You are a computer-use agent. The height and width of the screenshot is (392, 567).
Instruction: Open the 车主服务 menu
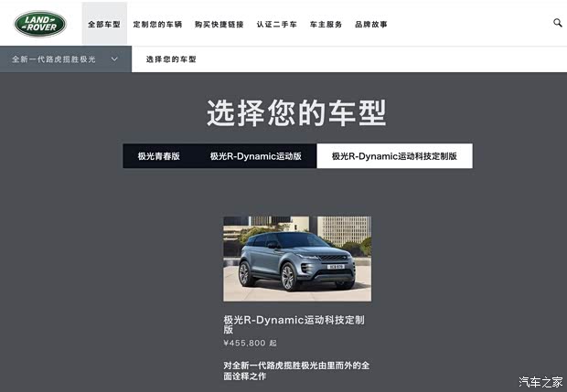pyautogui.click(x=326, y=24)
